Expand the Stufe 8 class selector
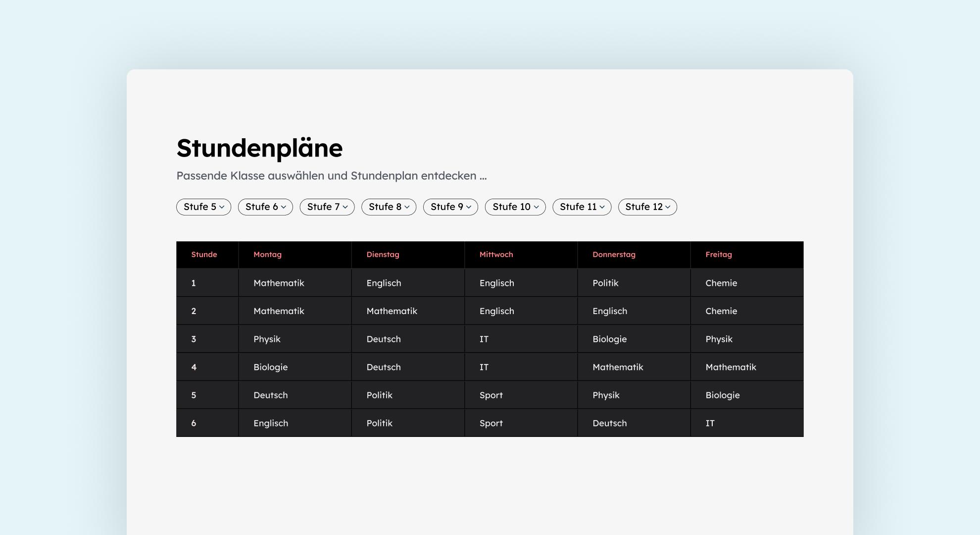This screenshot has height=535, width=980. click(x=389, y=207)
